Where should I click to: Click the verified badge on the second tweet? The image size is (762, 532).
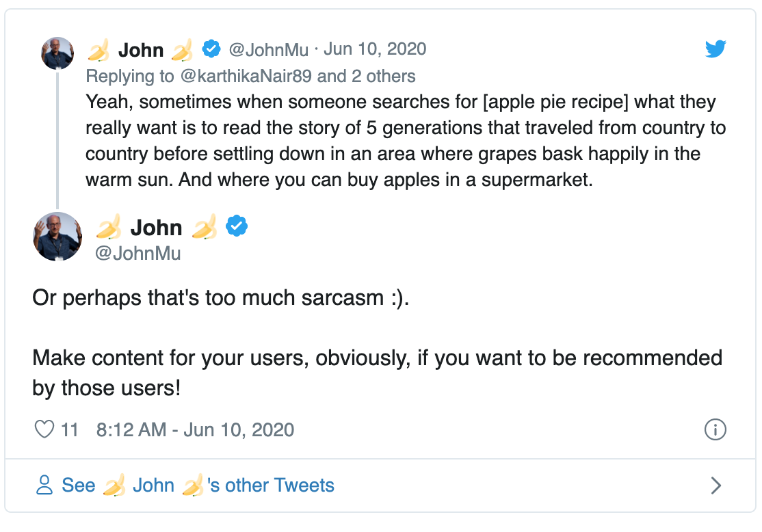point(236,227)
